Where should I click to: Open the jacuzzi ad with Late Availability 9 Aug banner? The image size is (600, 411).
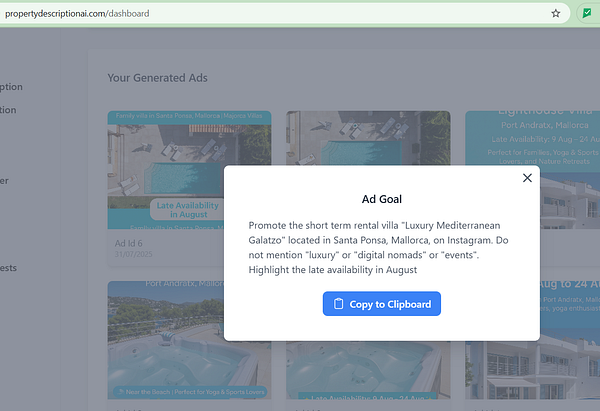pos(368,370)
